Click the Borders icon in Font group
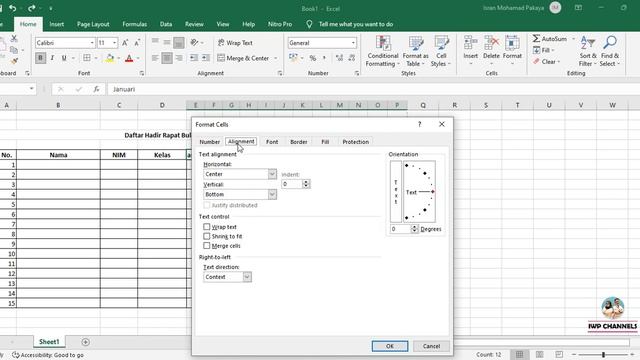 click(87, 58)
